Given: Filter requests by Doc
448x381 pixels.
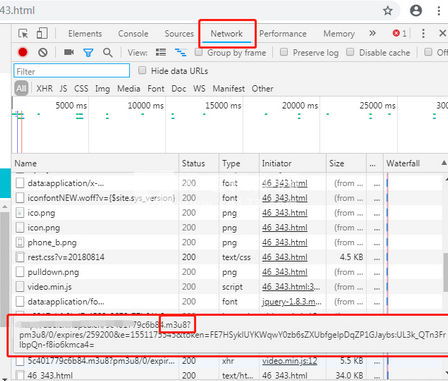Looking at the screenshot, I should click(179, 89).
